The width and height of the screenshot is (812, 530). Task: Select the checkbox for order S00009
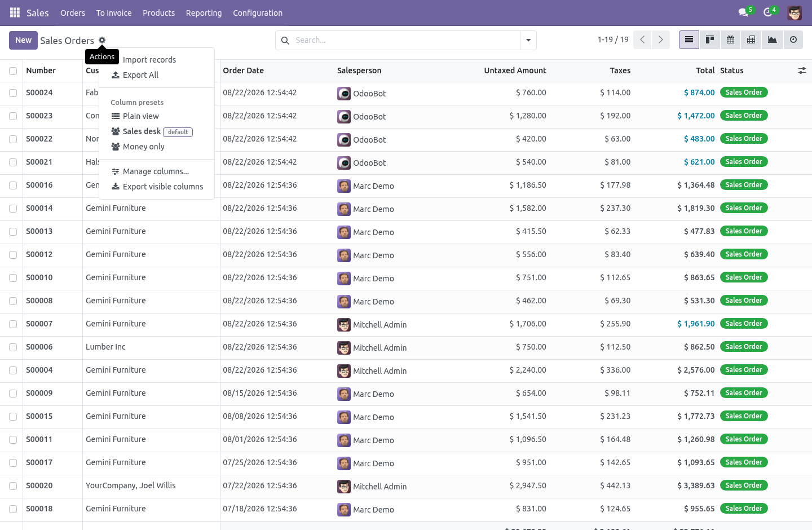tap(13, 394)
